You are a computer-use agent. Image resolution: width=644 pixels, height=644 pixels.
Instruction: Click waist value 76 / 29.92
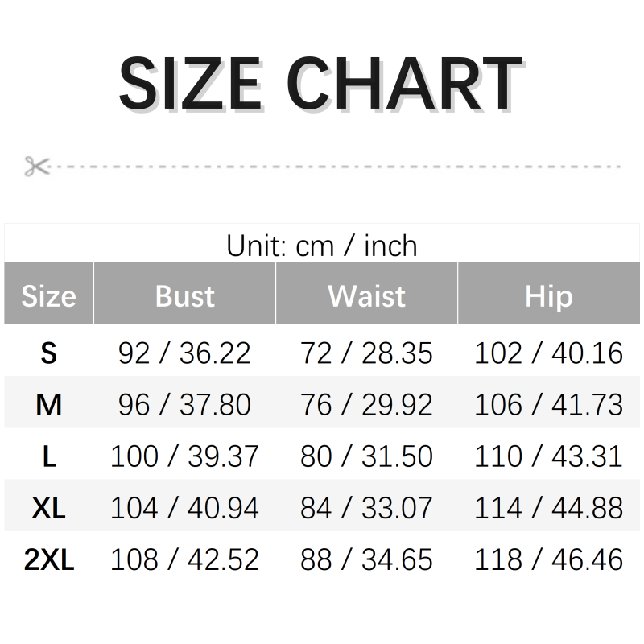click(366, 404)
